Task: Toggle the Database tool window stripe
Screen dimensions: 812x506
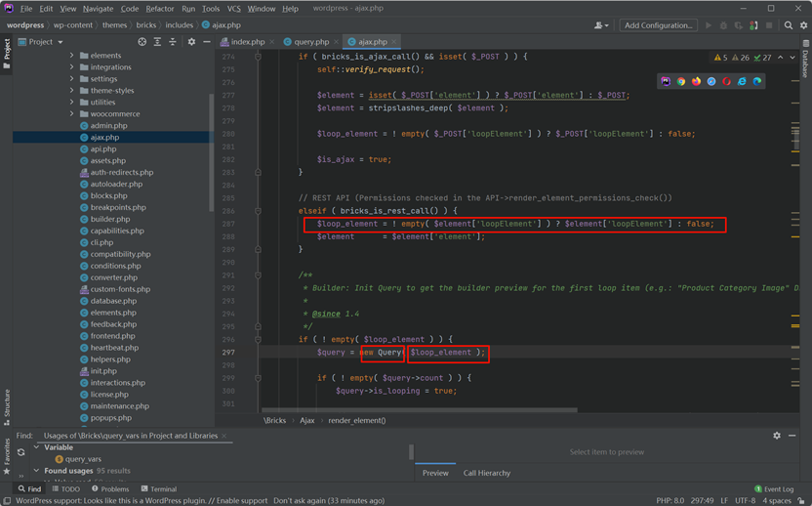Action: 805,59
